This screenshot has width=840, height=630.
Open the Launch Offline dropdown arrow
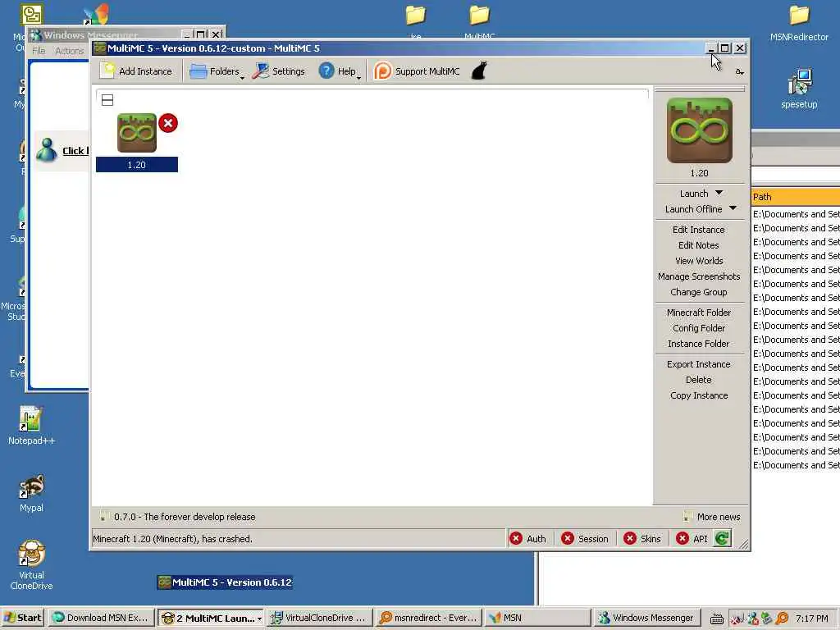click(x=733, y=208)
